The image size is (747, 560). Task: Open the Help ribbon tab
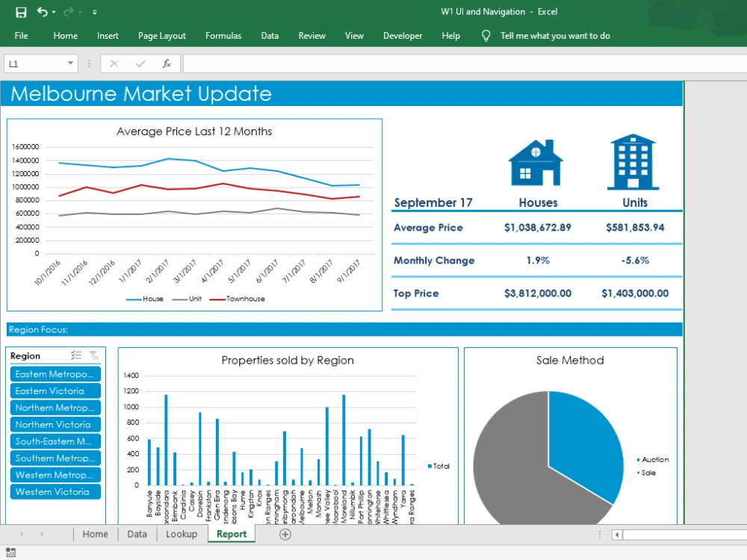pos(450,36)
